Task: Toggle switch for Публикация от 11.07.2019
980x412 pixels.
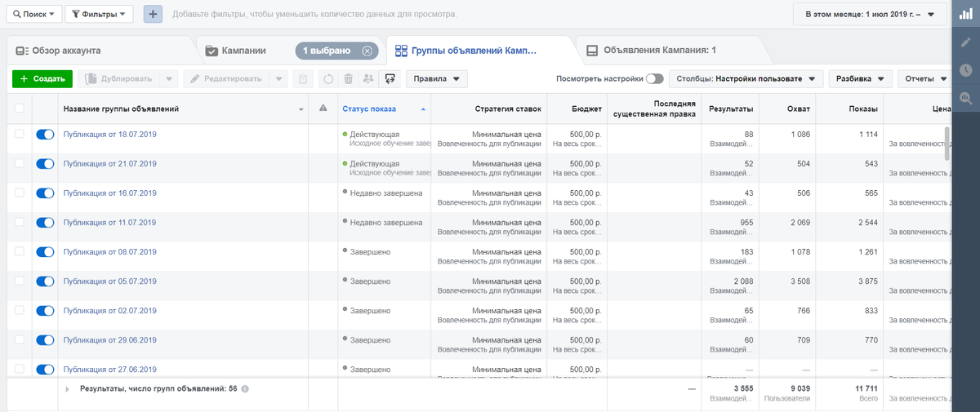Action: click(45, 223)
